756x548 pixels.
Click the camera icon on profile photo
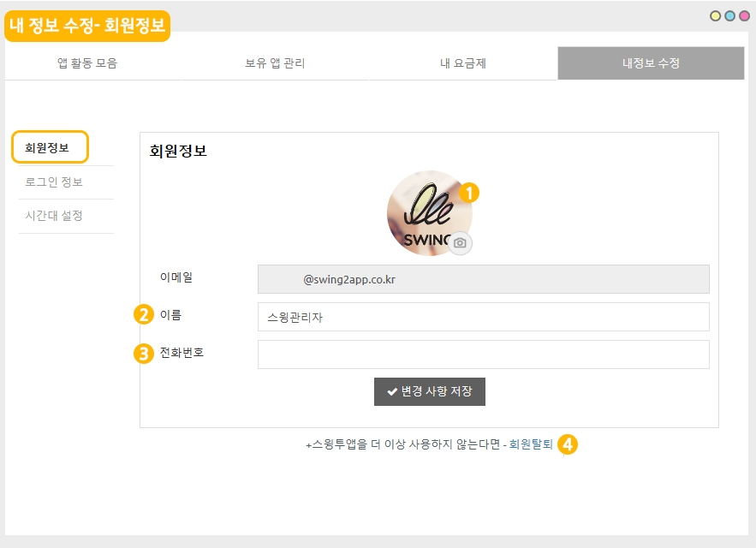[461, 243]
